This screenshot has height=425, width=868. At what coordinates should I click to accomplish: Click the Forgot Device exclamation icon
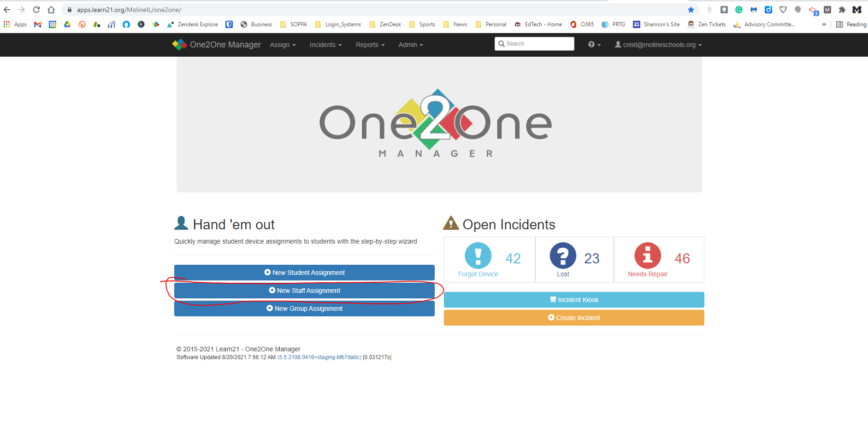pos(478,256)
